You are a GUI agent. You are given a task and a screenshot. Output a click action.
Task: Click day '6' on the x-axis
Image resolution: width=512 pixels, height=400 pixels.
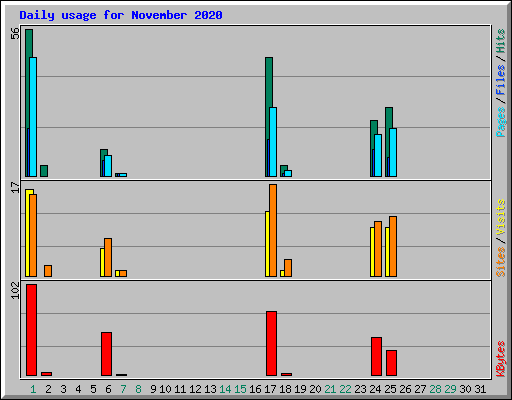tap(108, 389)
